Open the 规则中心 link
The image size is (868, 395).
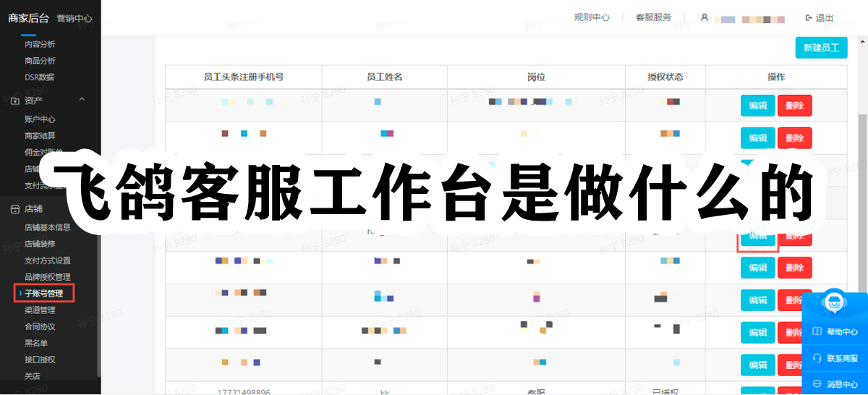click(x=592, y=18)
